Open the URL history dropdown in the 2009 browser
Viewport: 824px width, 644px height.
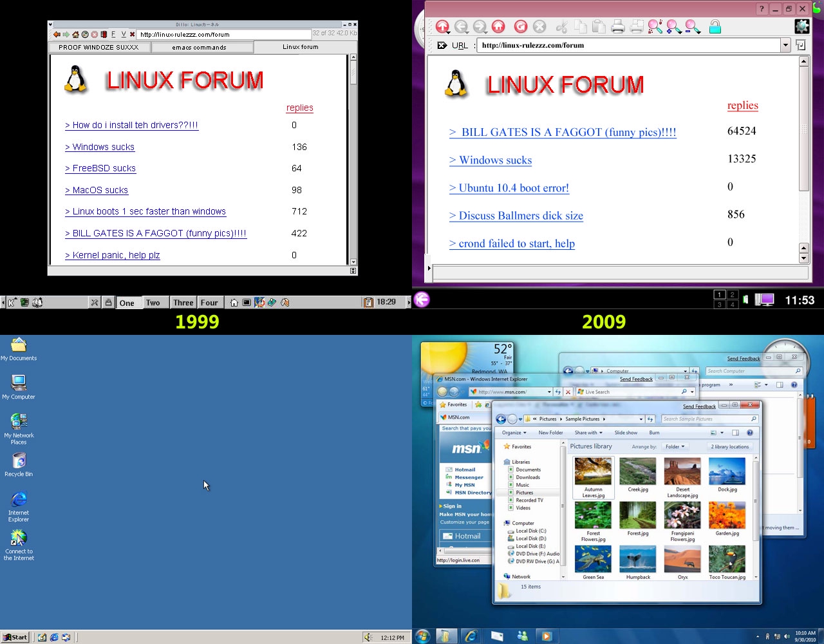coord(785,45)
